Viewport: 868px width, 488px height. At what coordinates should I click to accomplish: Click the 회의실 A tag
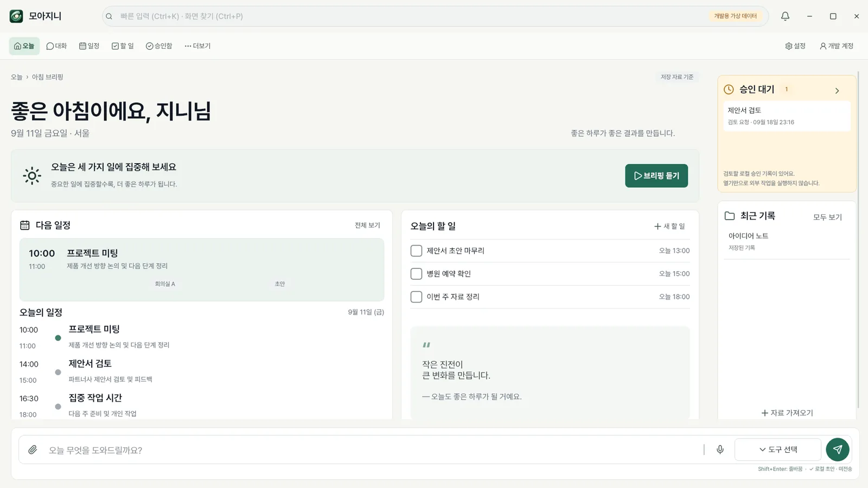click(165, 284)
